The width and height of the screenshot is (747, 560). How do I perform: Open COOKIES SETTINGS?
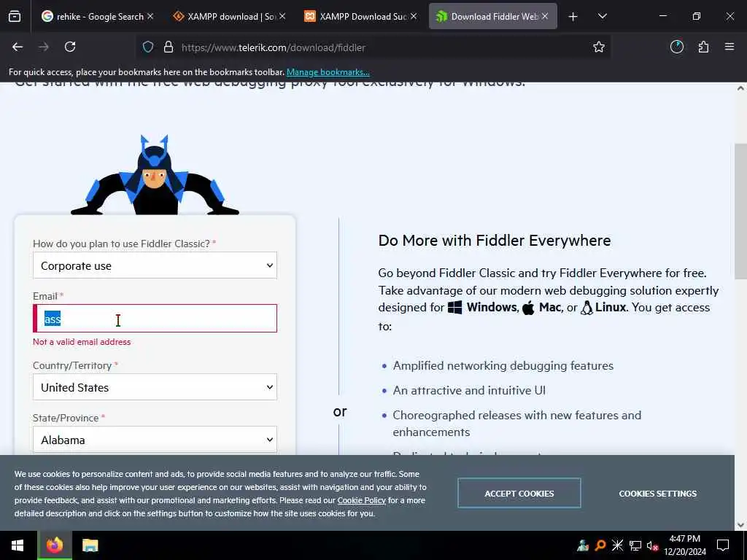pyautogui.click(x=657, y=494)
